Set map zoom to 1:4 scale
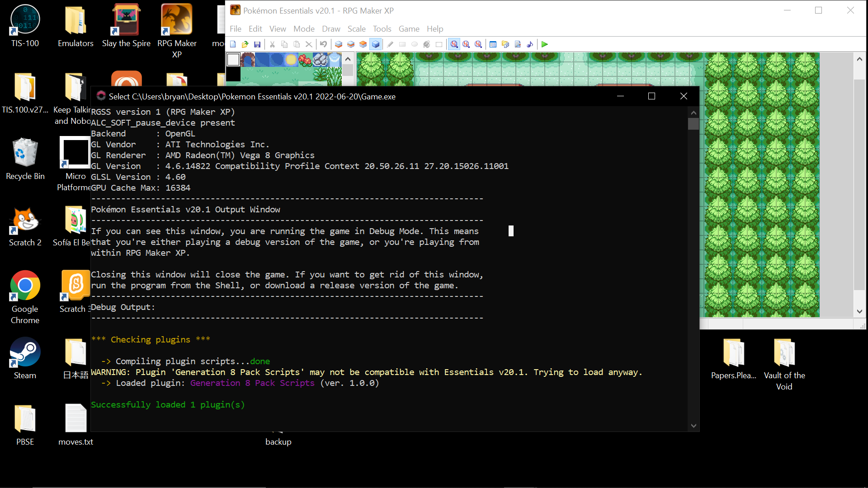Image resolution: width=868 pixels, height=488 pixels. 478,44
